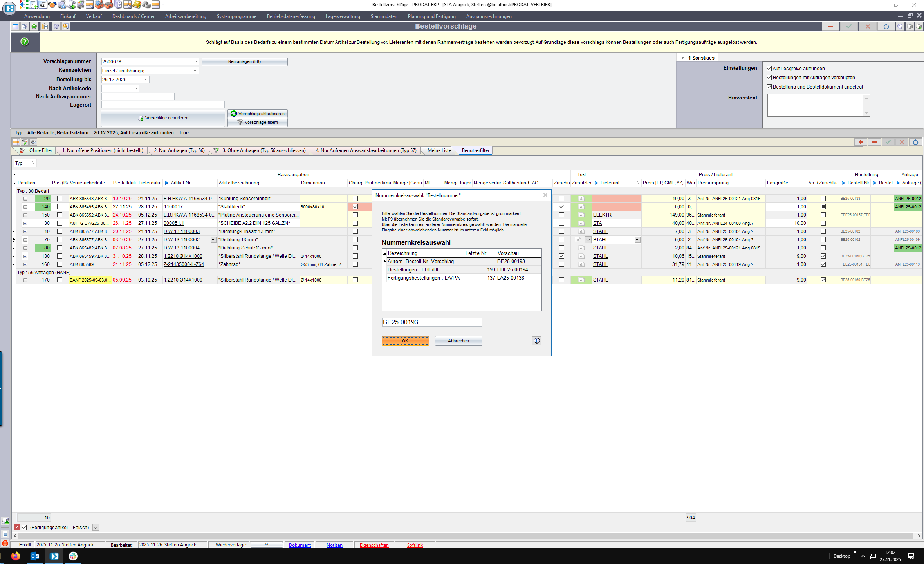924x564 pixels.
Task: Open the Bestellung bis date dropdown
Action: coord(146,80)
